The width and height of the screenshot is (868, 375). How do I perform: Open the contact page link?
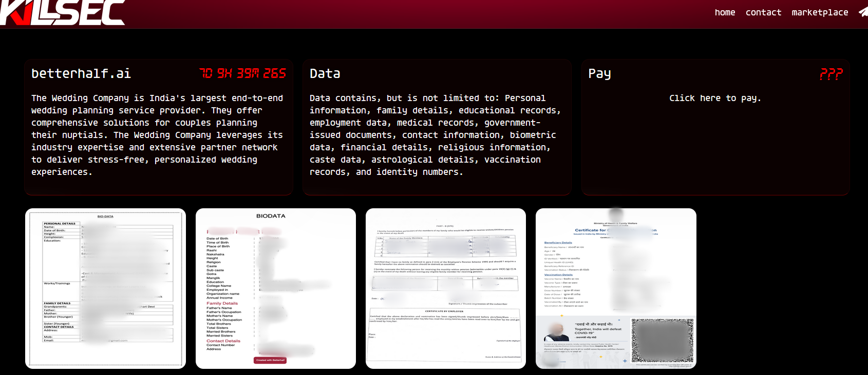[x=763, y=12]
